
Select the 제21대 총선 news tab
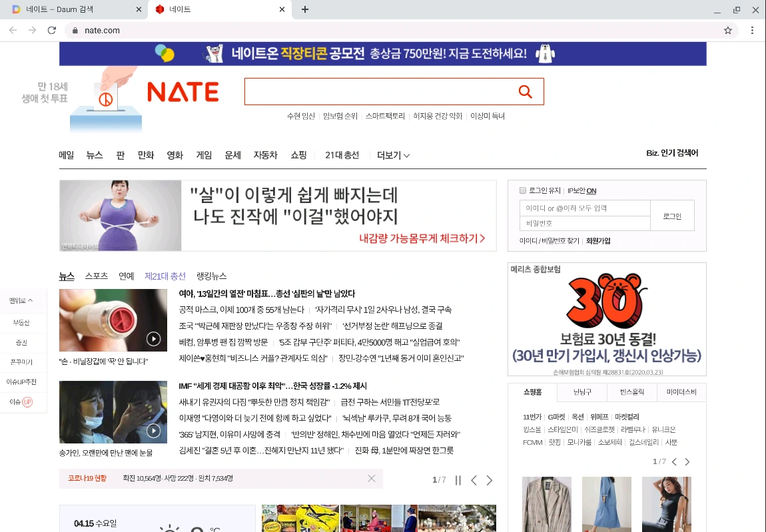[165, 276]
